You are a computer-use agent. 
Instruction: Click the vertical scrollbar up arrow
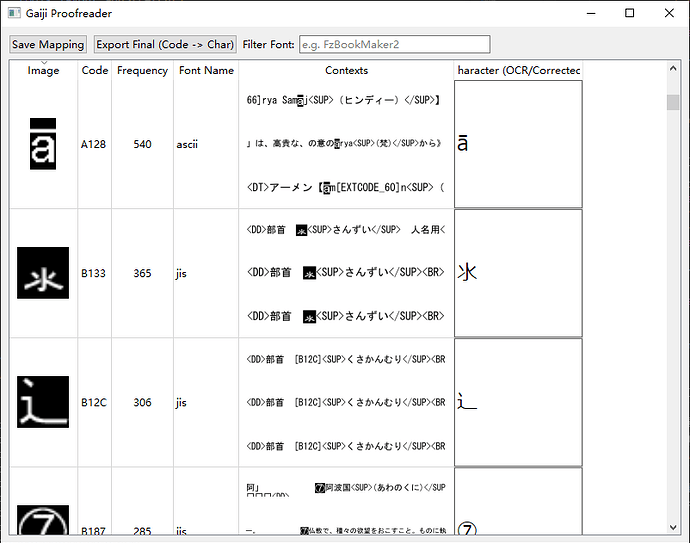673,68
